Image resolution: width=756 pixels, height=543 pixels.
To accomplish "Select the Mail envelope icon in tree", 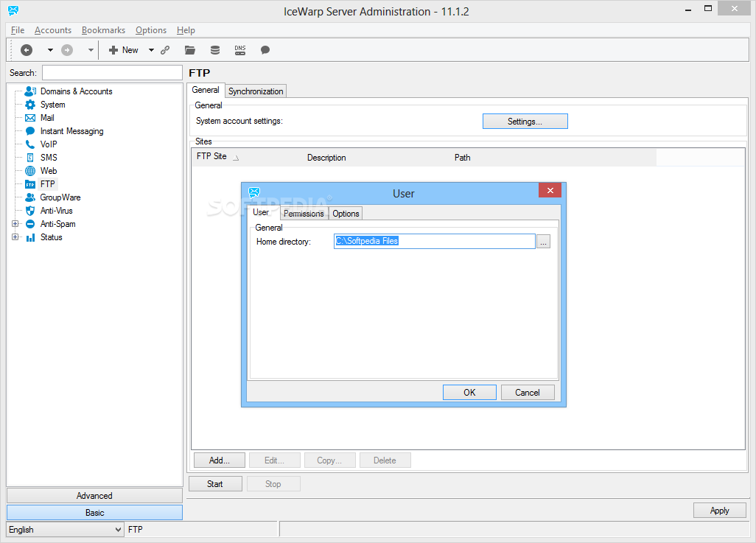I will click(30, 118).
